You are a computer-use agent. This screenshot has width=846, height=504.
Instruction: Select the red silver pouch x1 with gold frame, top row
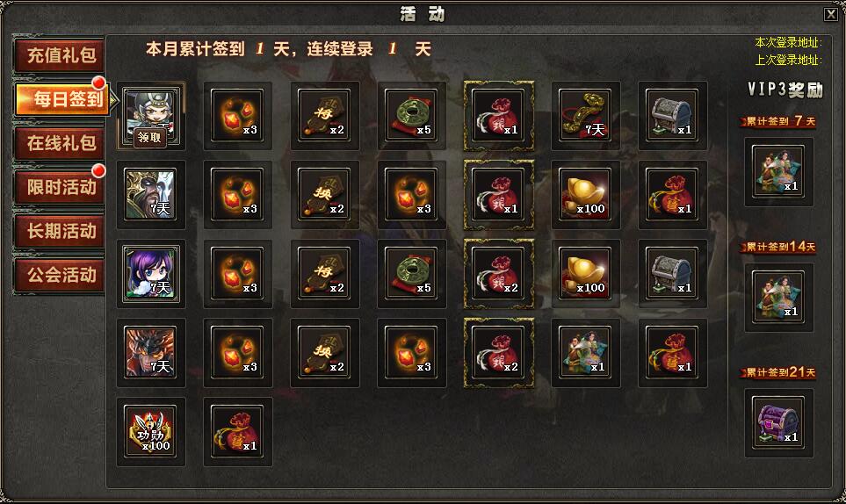tap(498, 115)
